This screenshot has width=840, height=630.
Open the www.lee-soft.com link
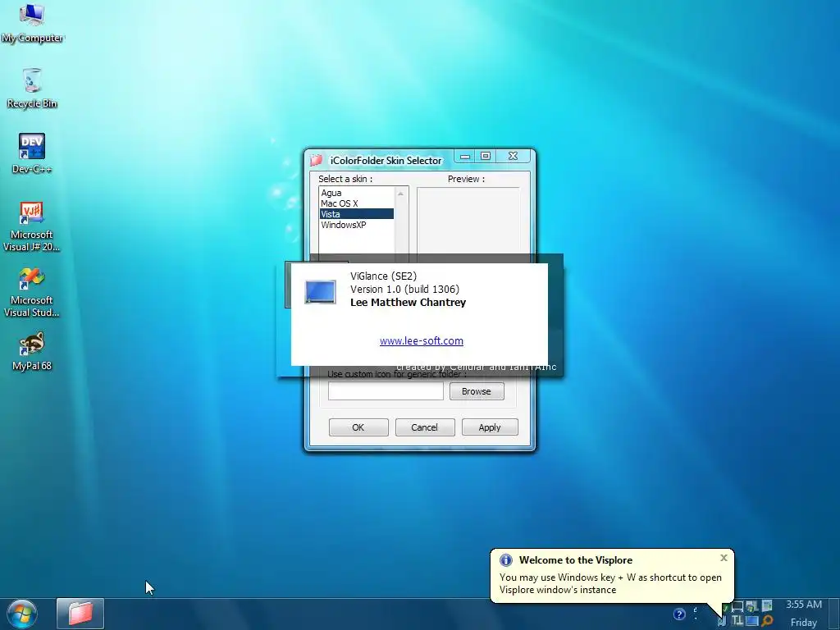pyautogui.click(x=422, y=340)
